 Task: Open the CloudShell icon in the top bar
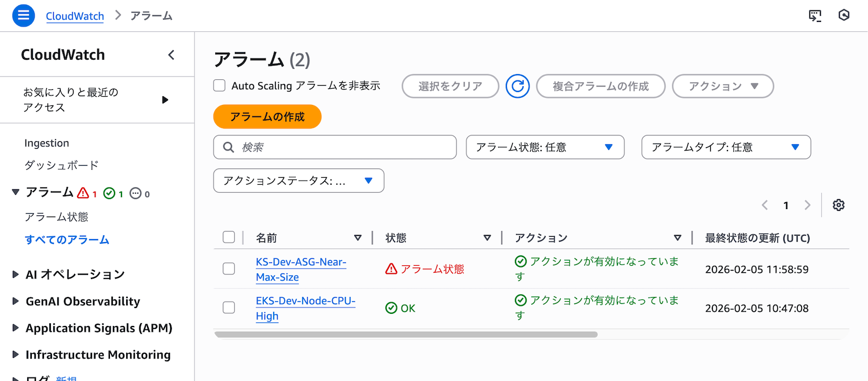pyautogui.click(x=815, y=16)
